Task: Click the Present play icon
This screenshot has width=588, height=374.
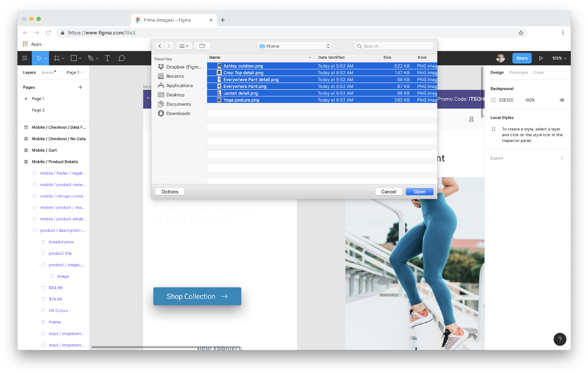Action: 541,58
